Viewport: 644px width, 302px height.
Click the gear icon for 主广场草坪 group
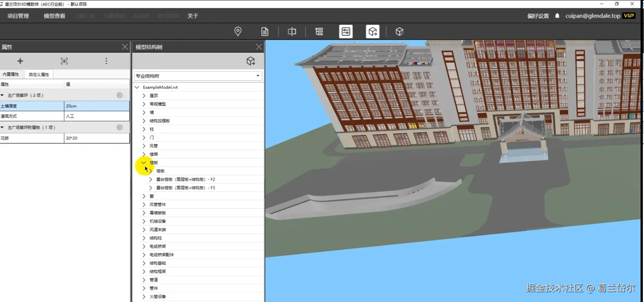[120, 95]
